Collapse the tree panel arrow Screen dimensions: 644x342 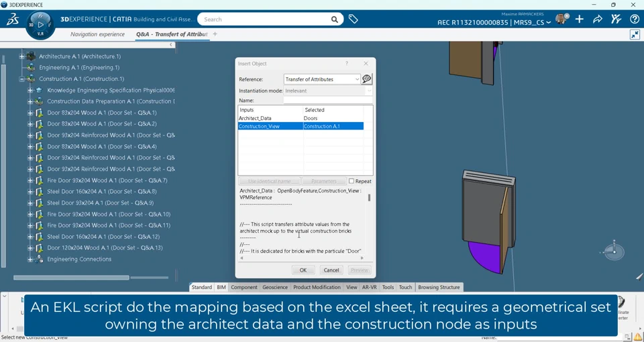coord(171,45)
